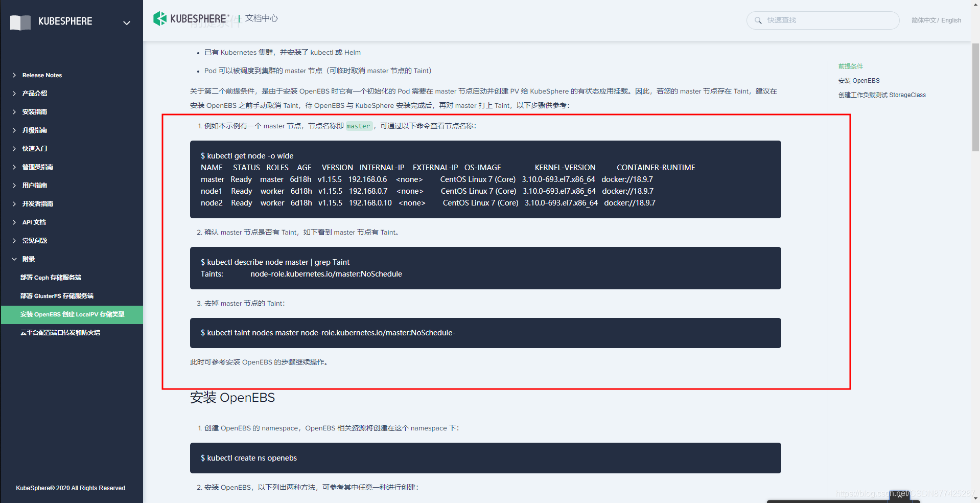Expand the 管理员指南 section
Viewport: 980px width, 503px height.
(38, 167)
